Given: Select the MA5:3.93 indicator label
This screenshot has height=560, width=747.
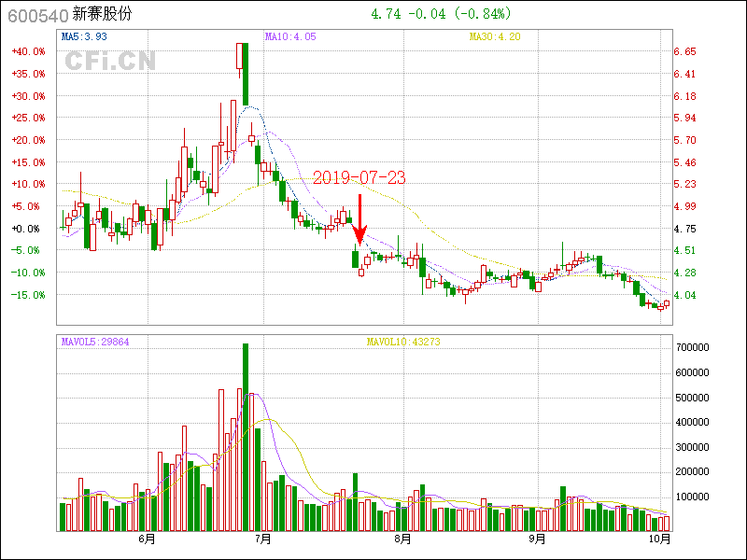Looking at the screenshot, I should 85,36.
